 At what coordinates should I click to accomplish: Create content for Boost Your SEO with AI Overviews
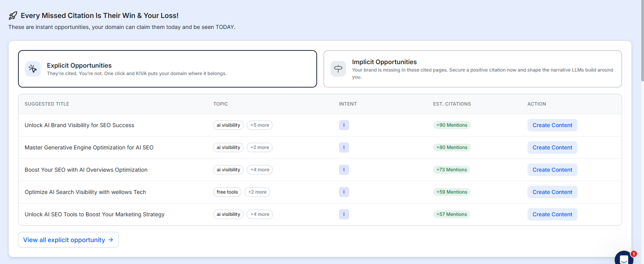coord(552,170)
